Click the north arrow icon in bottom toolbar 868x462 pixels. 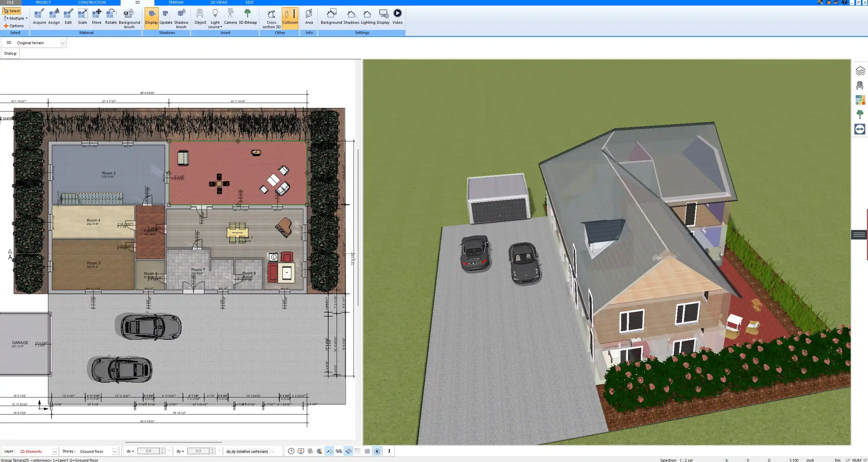point(377,451)
